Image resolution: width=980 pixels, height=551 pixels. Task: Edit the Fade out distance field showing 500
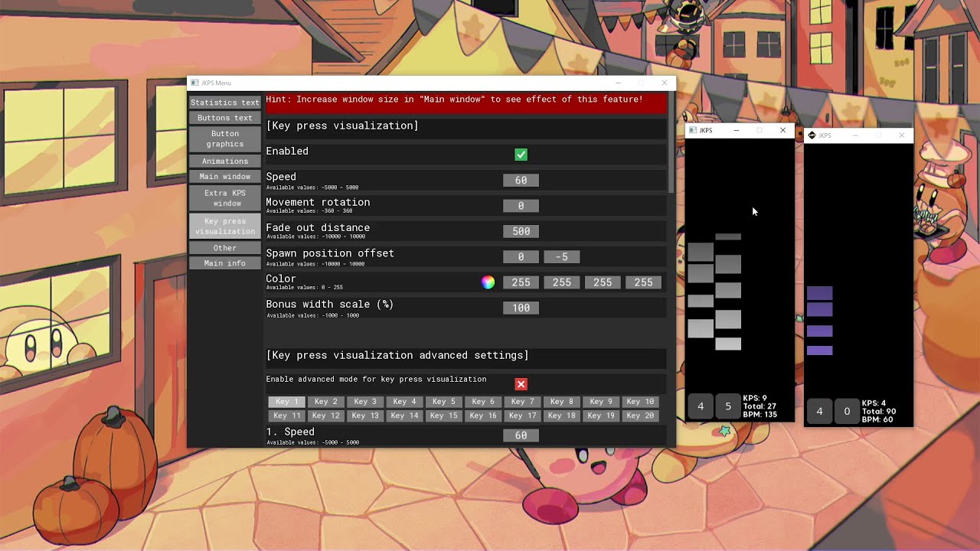pos(521,231)
